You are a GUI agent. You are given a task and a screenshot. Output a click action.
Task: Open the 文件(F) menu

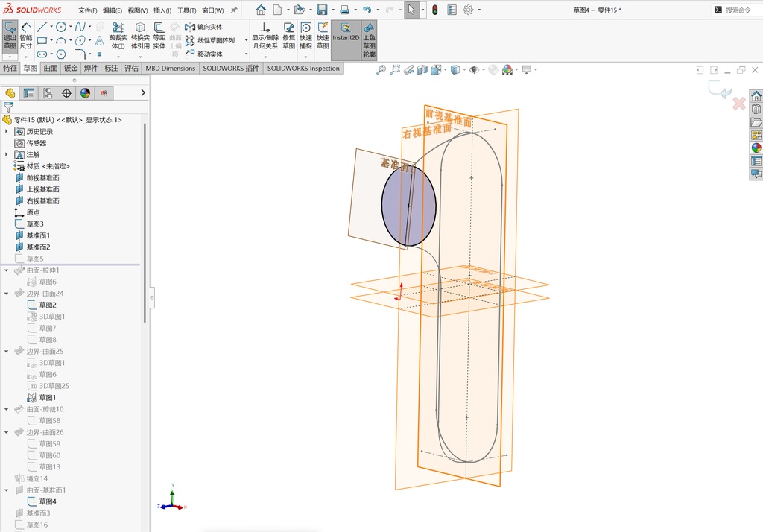88,10
